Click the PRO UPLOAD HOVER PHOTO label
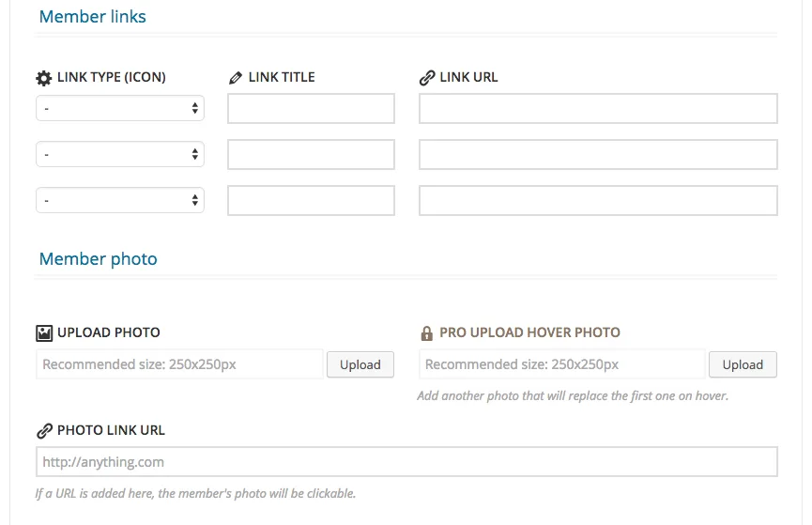Image resolution: width=812 pixels, height=525 pixels. click(529, 332)
